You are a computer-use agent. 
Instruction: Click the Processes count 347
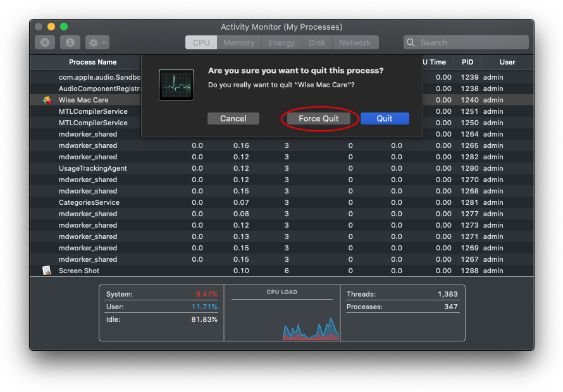tap(451, 307)
